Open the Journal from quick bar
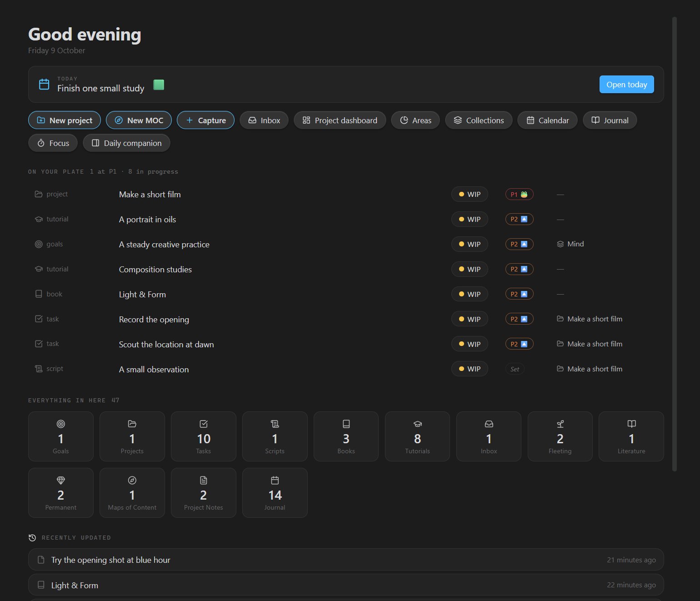 tap(610, 120)
